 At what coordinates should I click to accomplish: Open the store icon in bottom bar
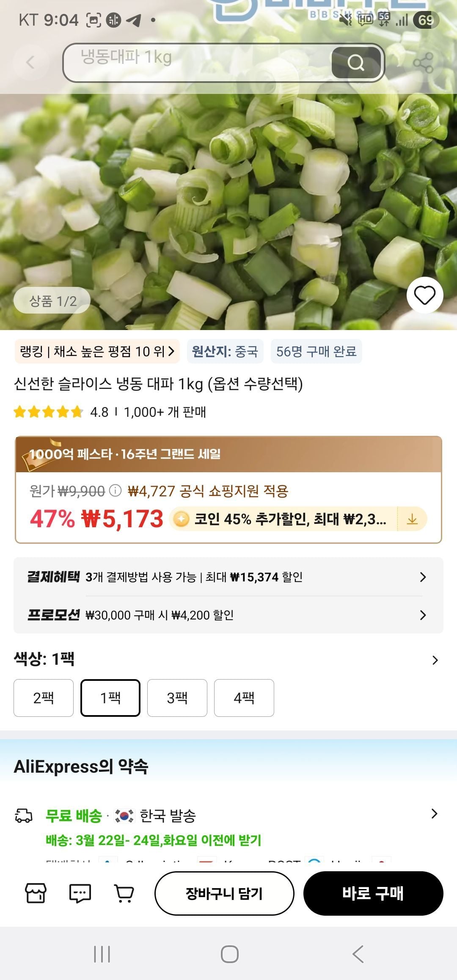36,893
